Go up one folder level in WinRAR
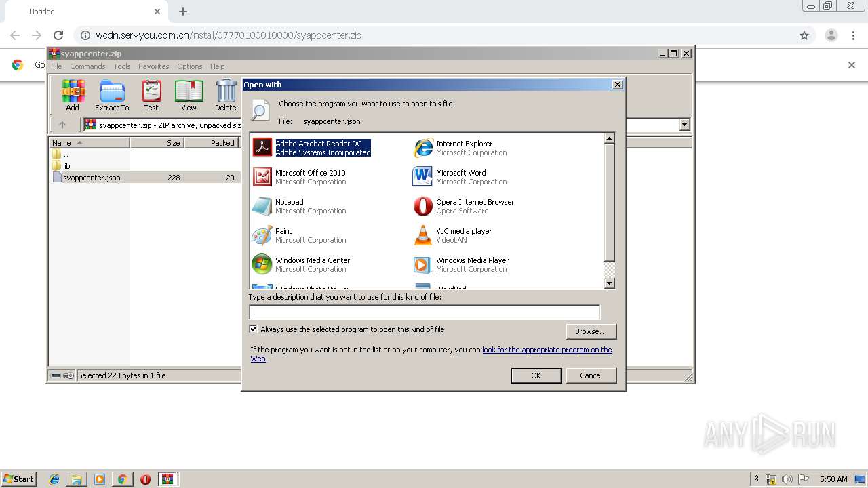Screen dimensions: 868x488 point(62,125)
